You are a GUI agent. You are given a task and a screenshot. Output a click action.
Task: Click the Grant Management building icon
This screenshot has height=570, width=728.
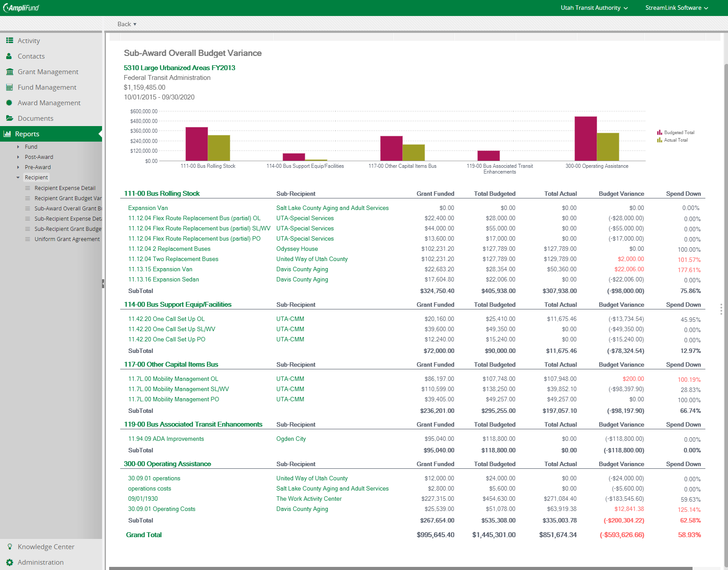(x=9, y=71)
